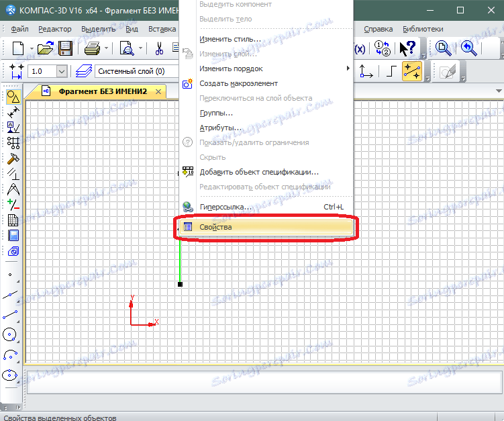Choose Добавить объект спецификации… entry
This screenshot has width=504, height=421.
coord(266,172)
